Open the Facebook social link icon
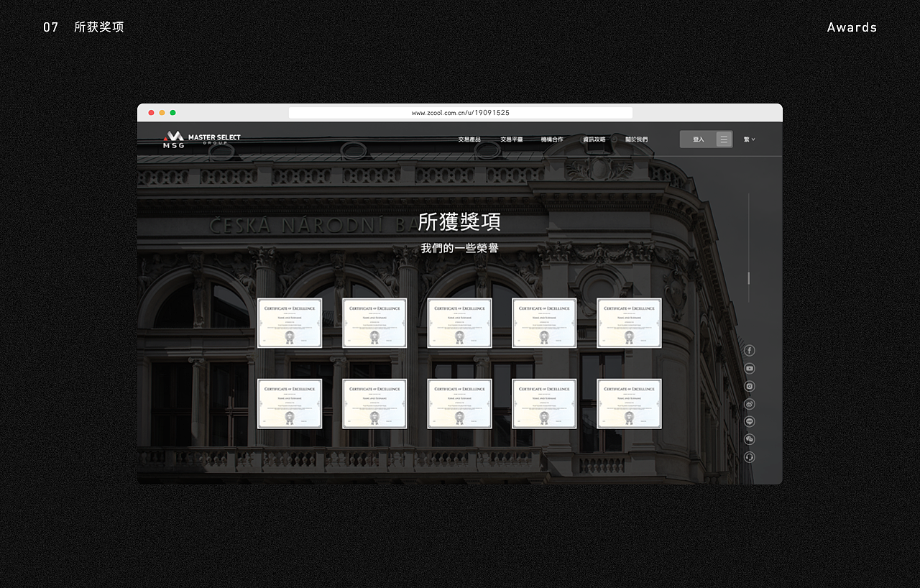Image resolution: width=920 pixels, height=588 pixels. coord(749,351)
